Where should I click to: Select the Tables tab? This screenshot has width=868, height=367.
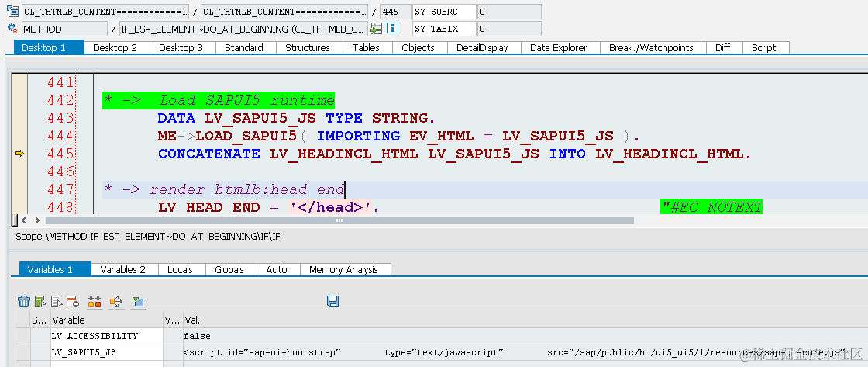366,47
